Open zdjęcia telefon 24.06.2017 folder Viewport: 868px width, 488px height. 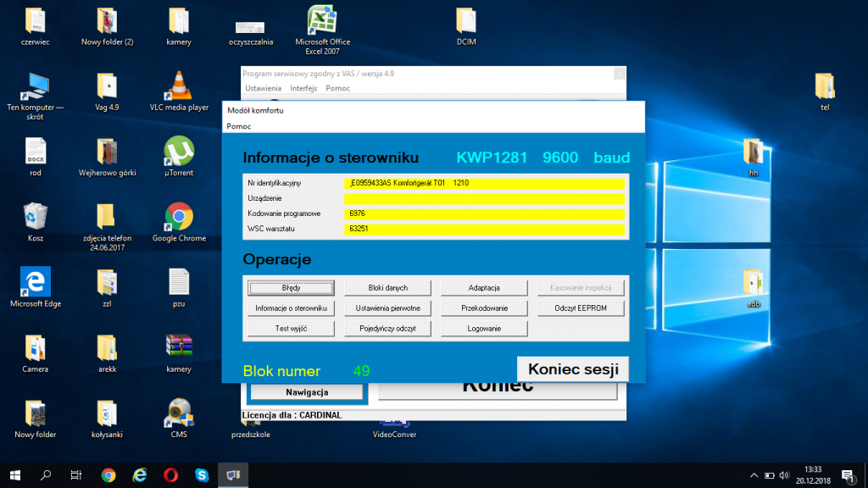click(x=107, y=217)
